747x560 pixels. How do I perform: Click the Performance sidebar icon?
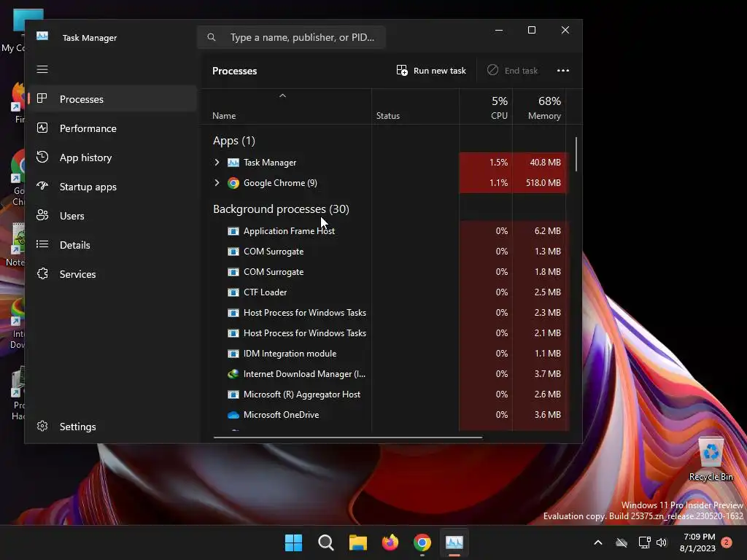coord(42,128)
